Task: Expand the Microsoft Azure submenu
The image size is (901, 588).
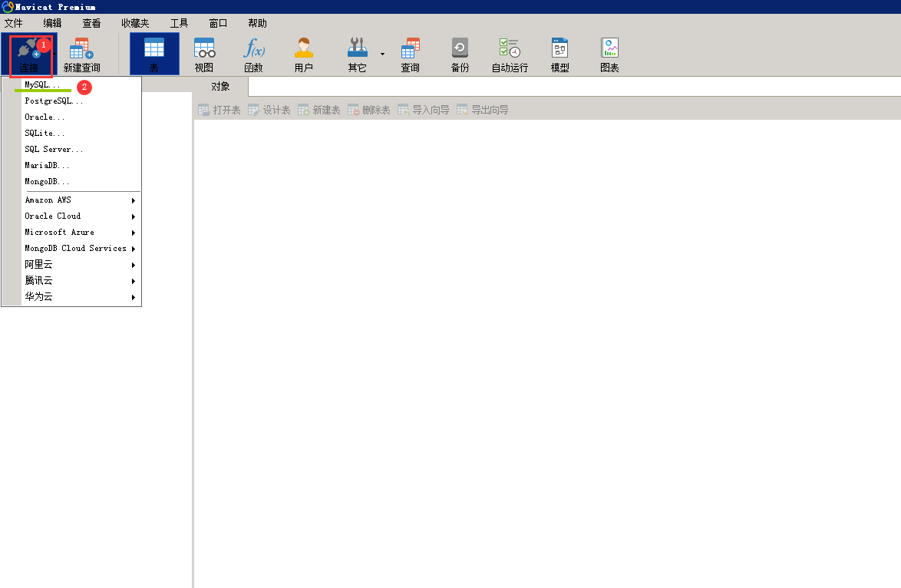Action: click(72, 233)
